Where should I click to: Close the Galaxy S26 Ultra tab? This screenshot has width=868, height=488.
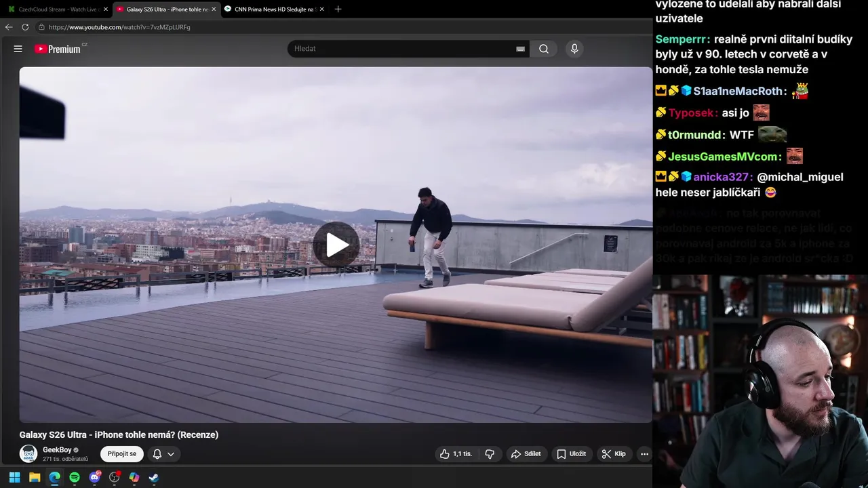point(214,9)
